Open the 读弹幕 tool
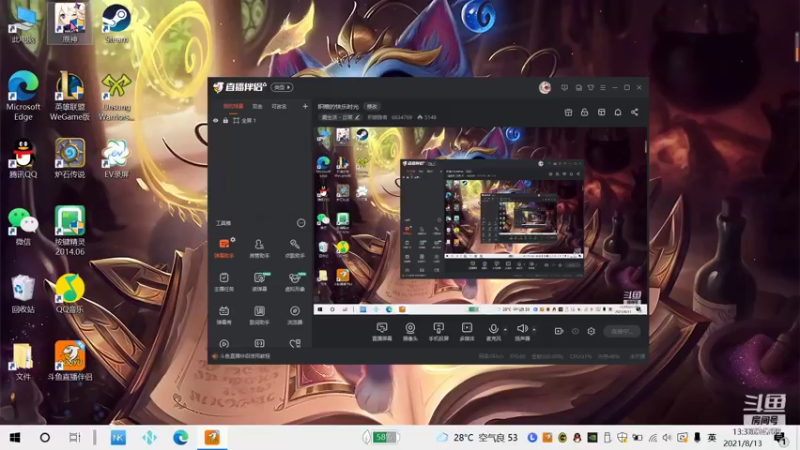Image resolution: width=800 pixels, height=450 pixels. click(259, 282)
